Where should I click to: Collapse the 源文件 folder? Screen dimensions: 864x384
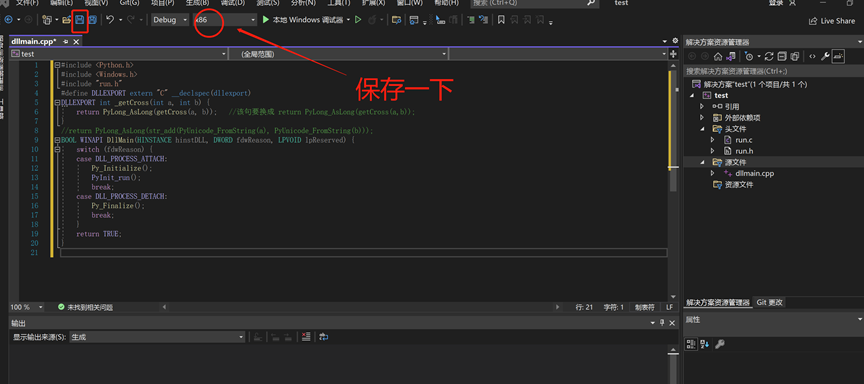coord(702,162)
